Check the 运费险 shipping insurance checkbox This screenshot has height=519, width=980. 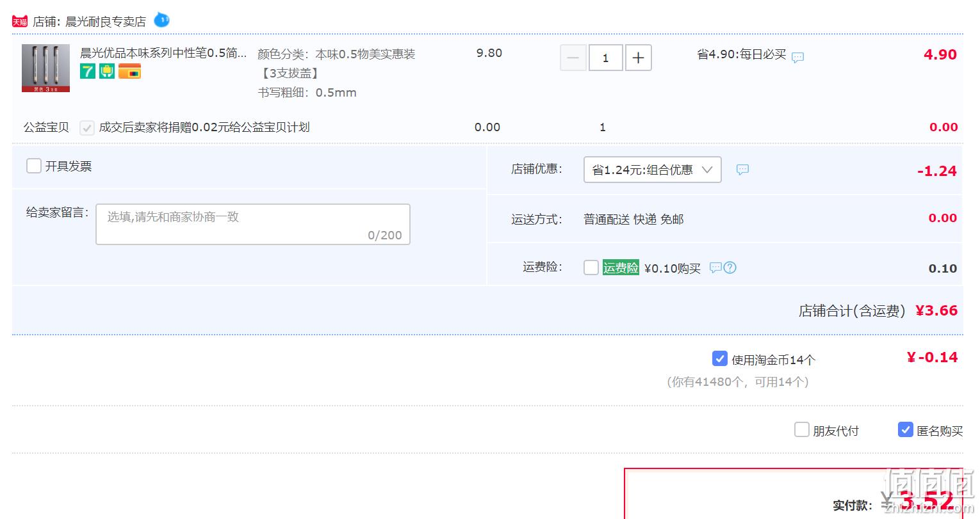pos(591,267)
